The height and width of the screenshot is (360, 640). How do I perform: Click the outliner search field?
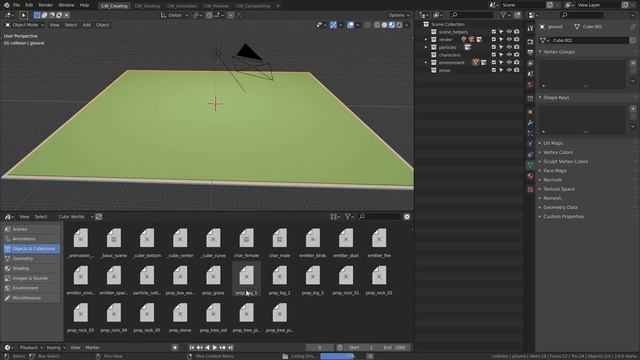click(x=472, y=15)
